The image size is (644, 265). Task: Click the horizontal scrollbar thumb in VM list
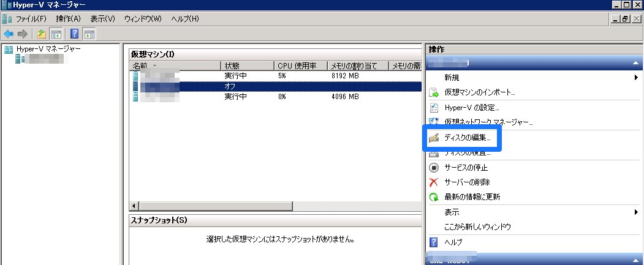(216, 206)
